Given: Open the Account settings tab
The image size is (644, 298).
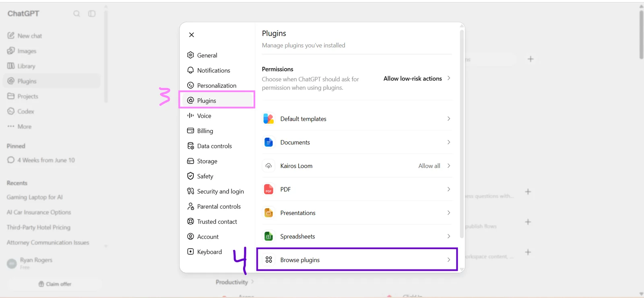Looking at the screenshot, I should pos(217,237).
